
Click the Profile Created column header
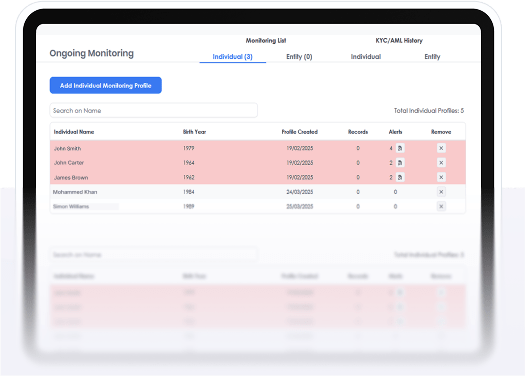300,132
